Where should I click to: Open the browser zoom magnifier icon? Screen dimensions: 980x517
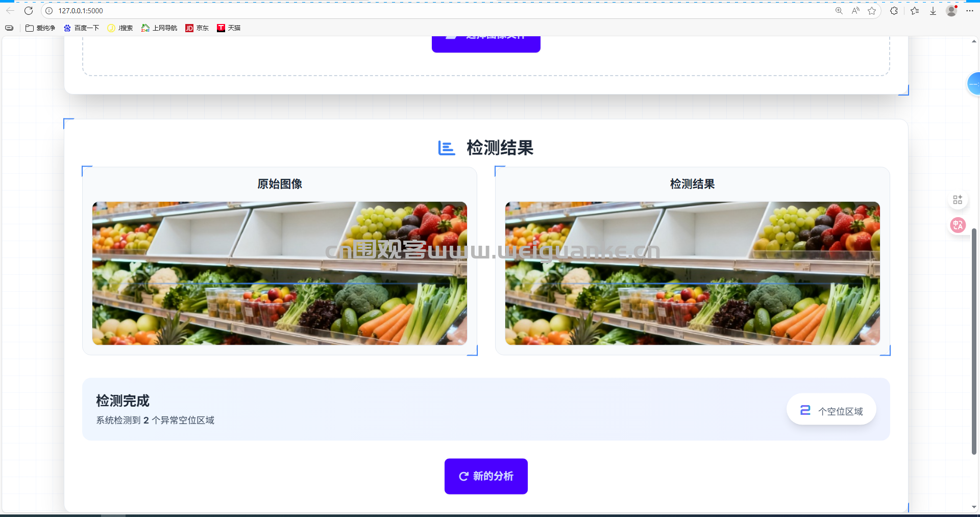click(839, 11)
